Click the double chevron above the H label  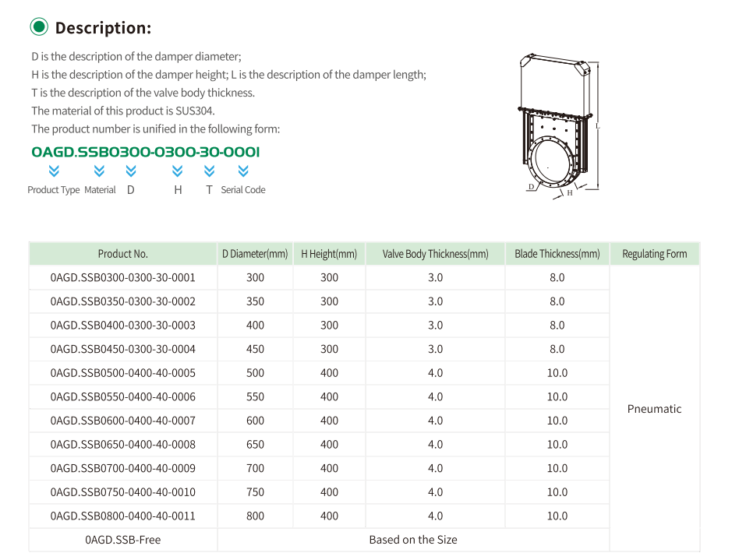click(178, 171)
